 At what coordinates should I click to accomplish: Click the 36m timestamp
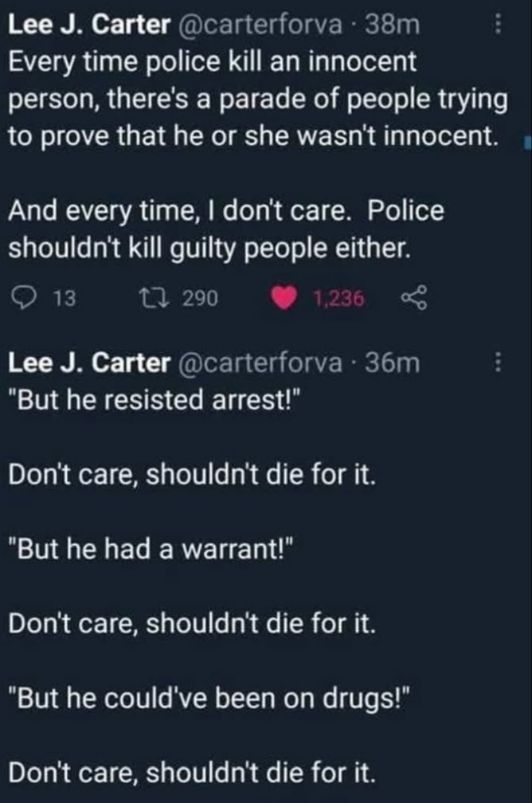tap(391, 362)
